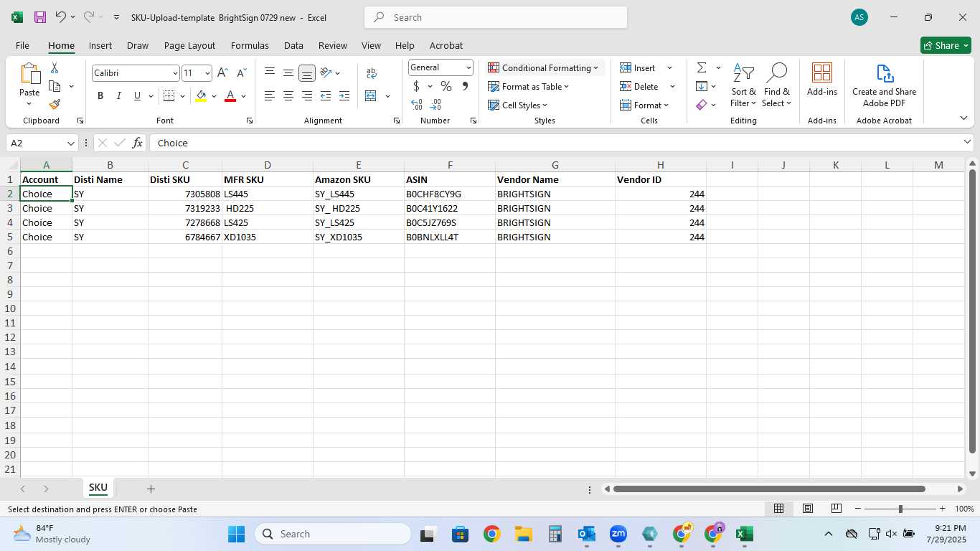Click the Cut scissors icon
This screenshot has width=980, height=551.
tap(55, 68)
